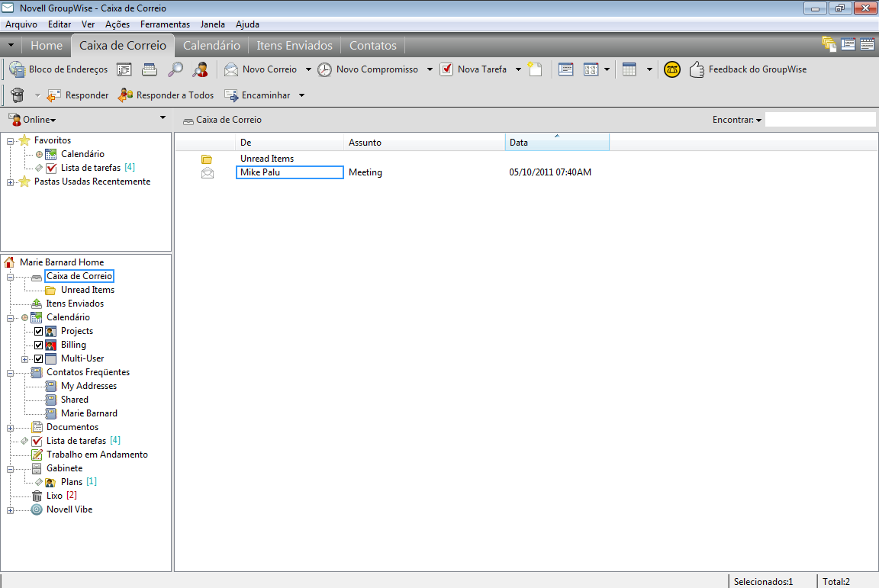
Task: Click the print calendar icon in toolbar
Action: (x=149, y=69)
